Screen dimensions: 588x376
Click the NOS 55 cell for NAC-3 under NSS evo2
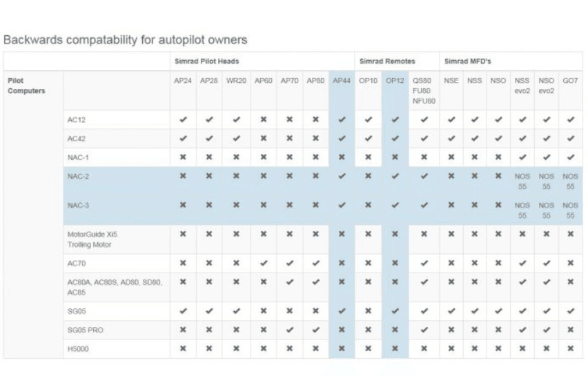pyautogui.click(x=522, y=210)
